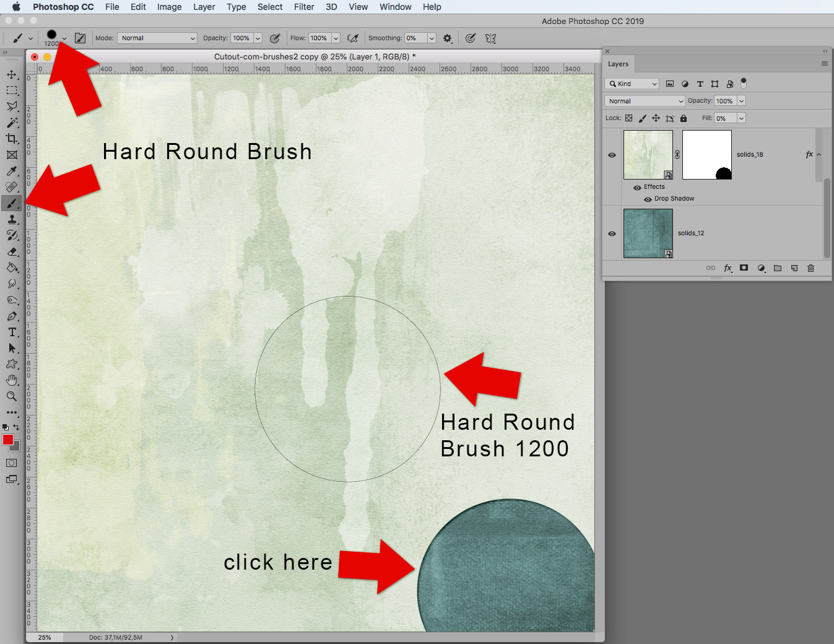This screenshot has height=644, width=834.
Task: Open brush Opacity slider dropdown
Action: point(258,38)
